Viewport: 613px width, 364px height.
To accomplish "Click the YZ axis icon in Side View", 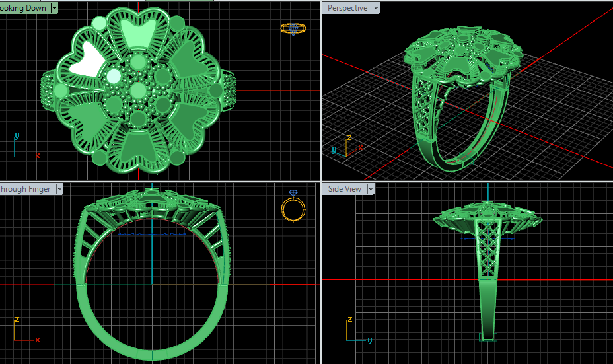I will (357, 330).
